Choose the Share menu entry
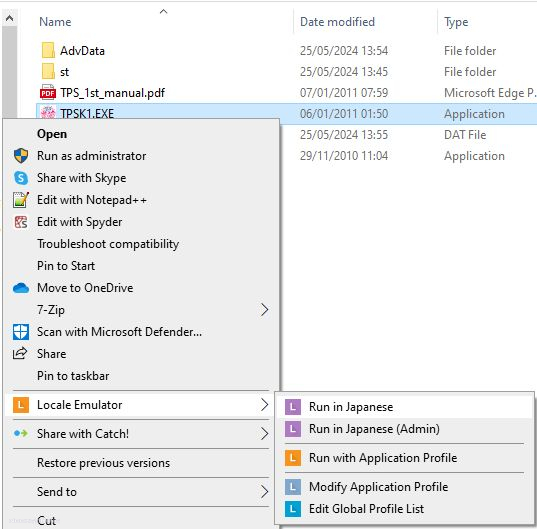Screen dimensions: 537x529 click(x=141, y=354)
